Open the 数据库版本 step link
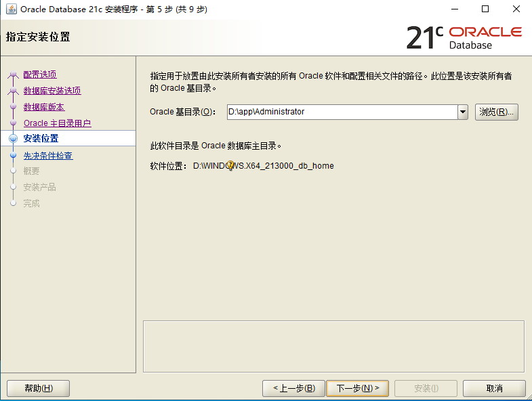The image size is (532, 401). [x=44, y=107]
